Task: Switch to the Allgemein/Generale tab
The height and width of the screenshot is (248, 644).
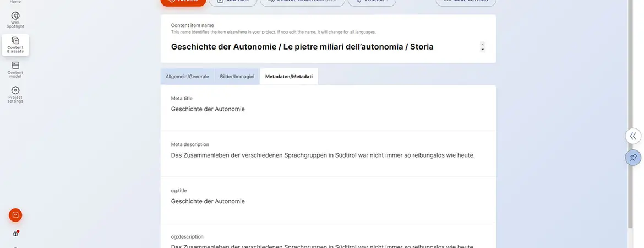Action: 187,77
